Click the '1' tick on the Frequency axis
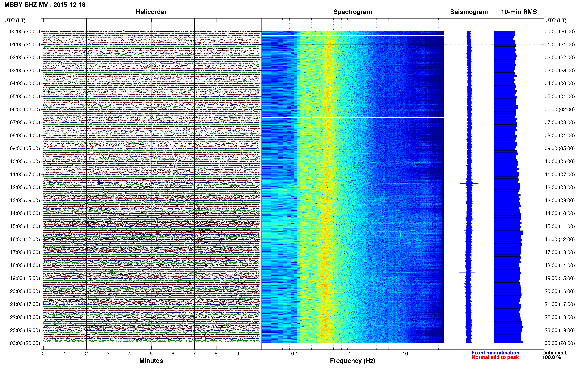Viewport: 588px width, 368px height. pyautogui.click(x=350, y=354)
